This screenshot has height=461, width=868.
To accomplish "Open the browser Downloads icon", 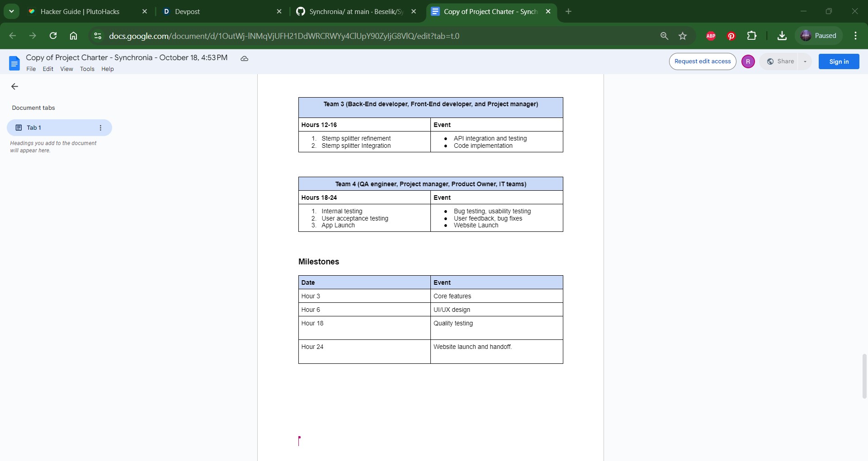I will tap(782, 36).
